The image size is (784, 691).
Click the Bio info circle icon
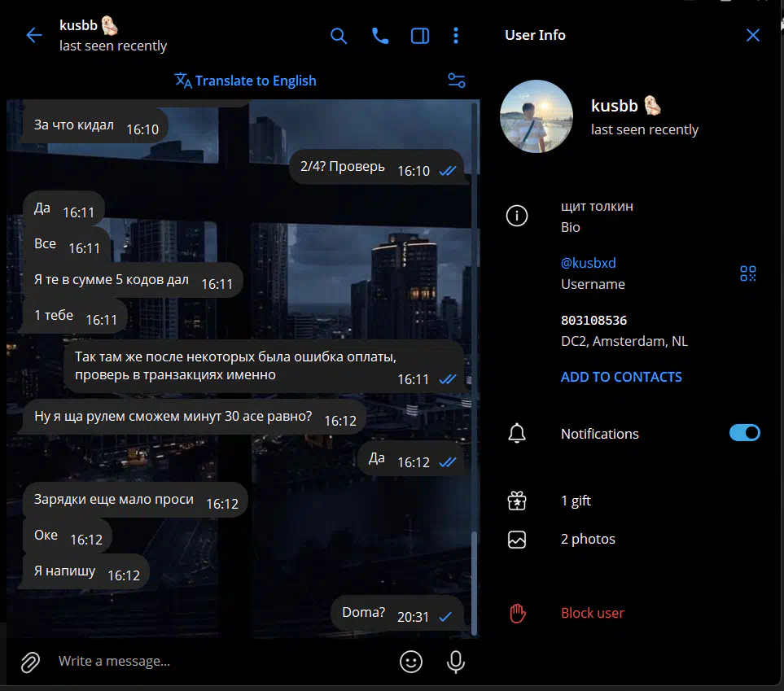[517, 216]
